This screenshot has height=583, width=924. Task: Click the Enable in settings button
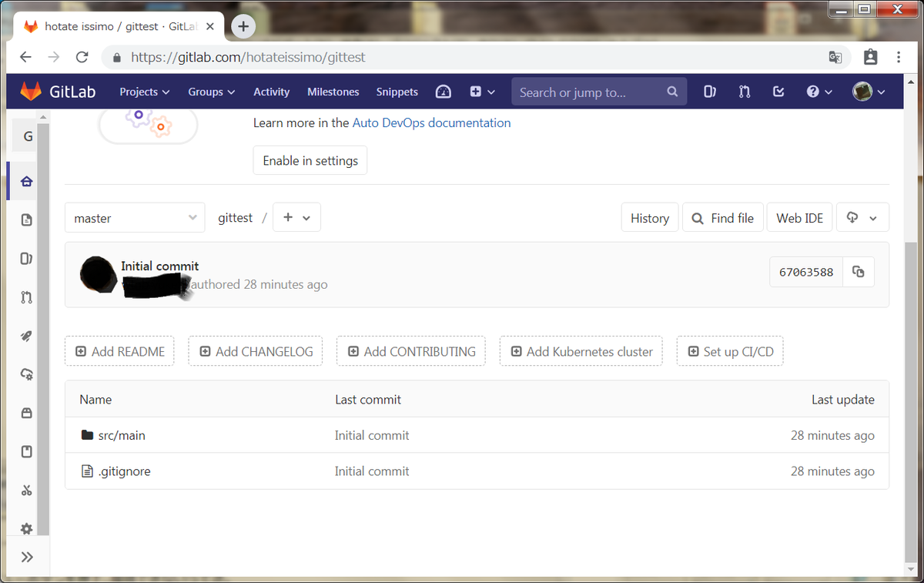click(310, 160)
